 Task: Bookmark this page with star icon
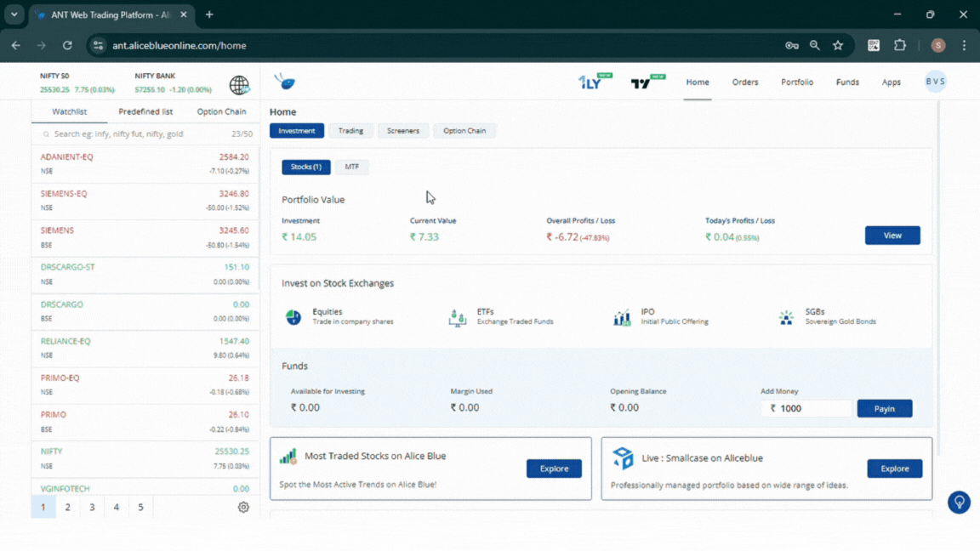(x=838, y=45)
